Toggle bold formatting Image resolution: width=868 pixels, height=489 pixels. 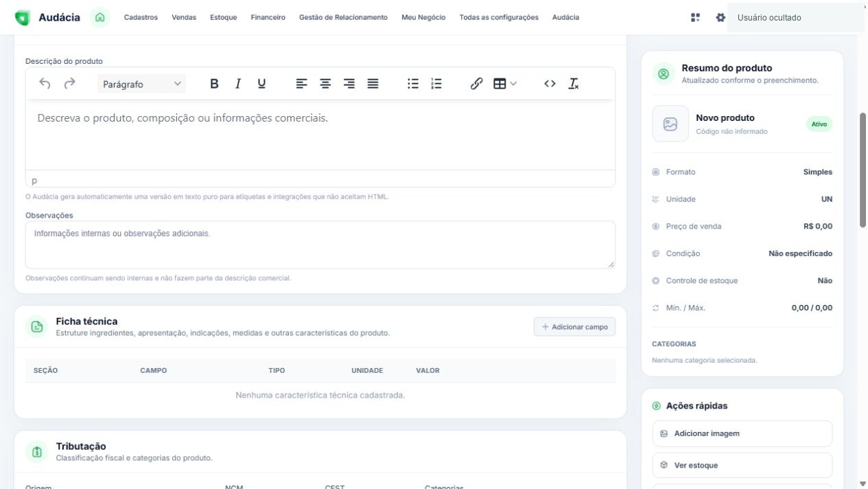click(x=214, y=84)
